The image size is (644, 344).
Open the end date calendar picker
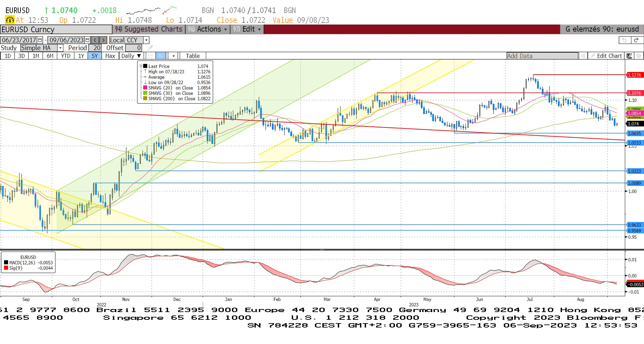[87, 40]
